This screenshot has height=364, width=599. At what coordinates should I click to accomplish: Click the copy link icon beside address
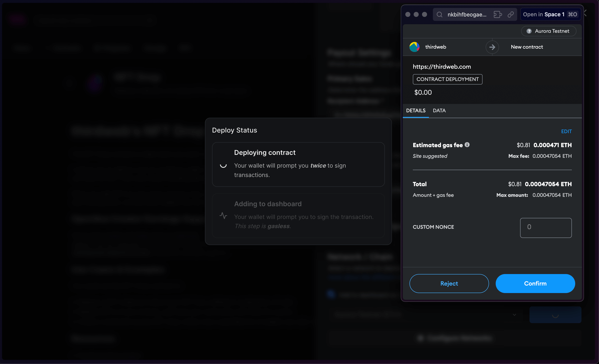pos(510,14)
